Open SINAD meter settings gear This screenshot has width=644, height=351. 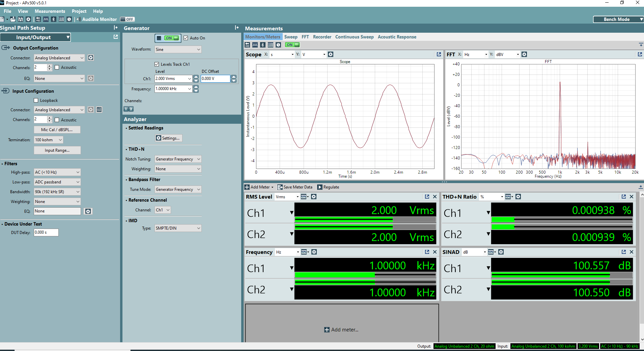[x=501, y=252]
